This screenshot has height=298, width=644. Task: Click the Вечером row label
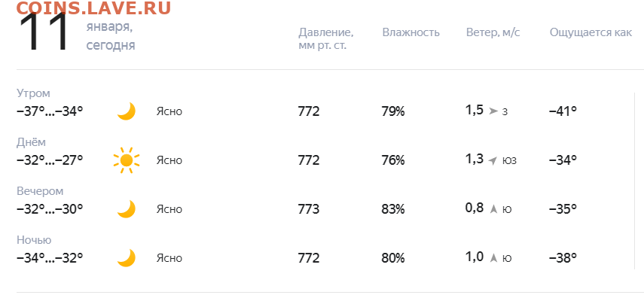tap(40, 191)
